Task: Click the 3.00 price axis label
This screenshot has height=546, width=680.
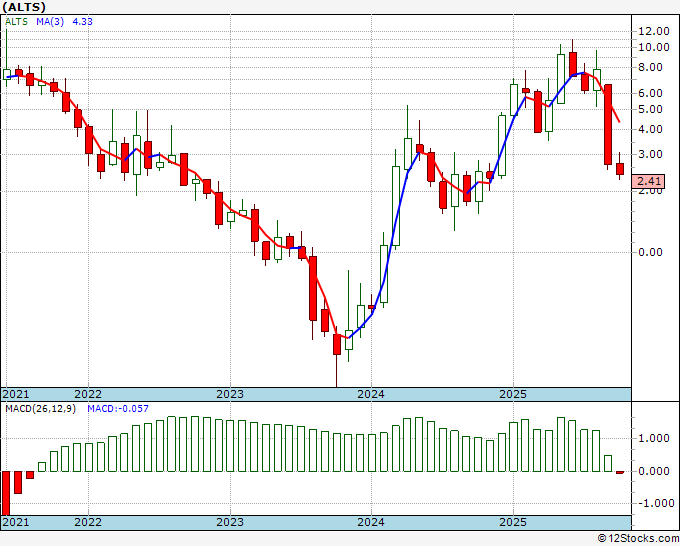Action: click(x=651, y=154)
